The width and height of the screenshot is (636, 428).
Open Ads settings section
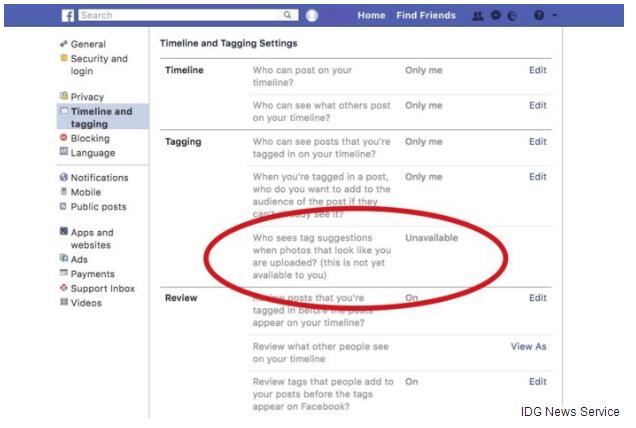click(x=79, y=260)
